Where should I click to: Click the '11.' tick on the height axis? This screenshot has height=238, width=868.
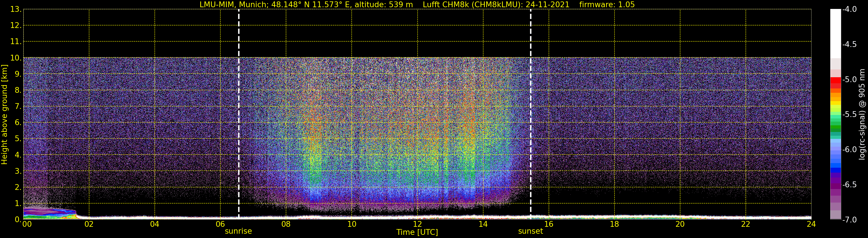(16, 42)
